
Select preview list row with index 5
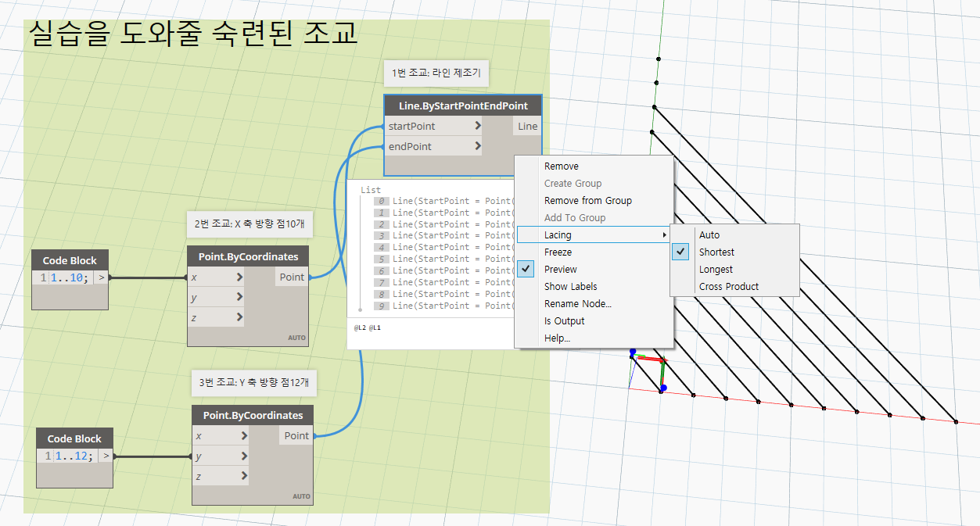coord(443,259)
